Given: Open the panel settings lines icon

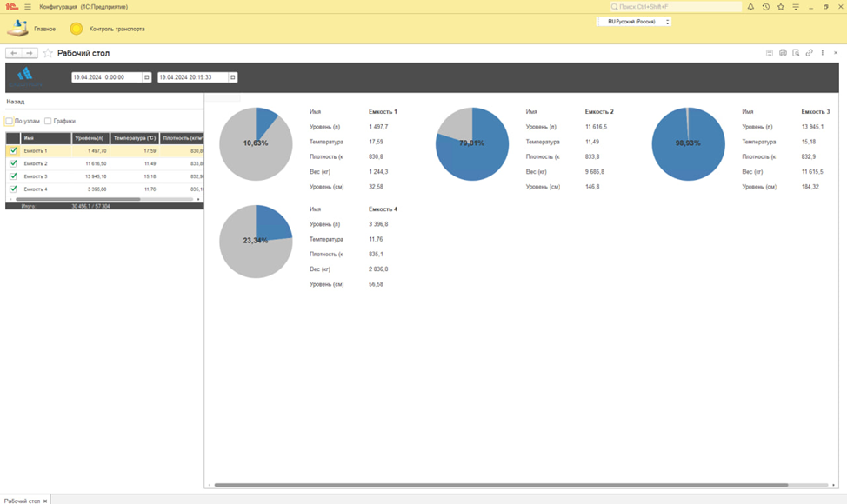Looking at the screenshot, I should tap(796, 7).
